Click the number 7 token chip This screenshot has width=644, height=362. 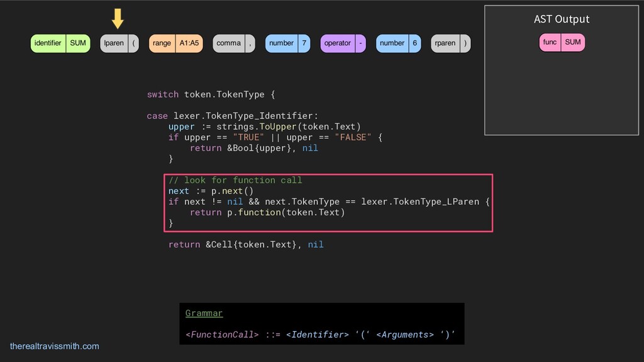click(x=287, y=43)
